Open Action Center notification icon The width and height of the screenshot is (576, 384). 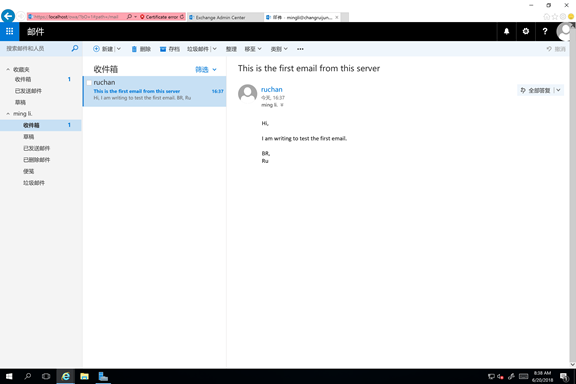point(564,376)
